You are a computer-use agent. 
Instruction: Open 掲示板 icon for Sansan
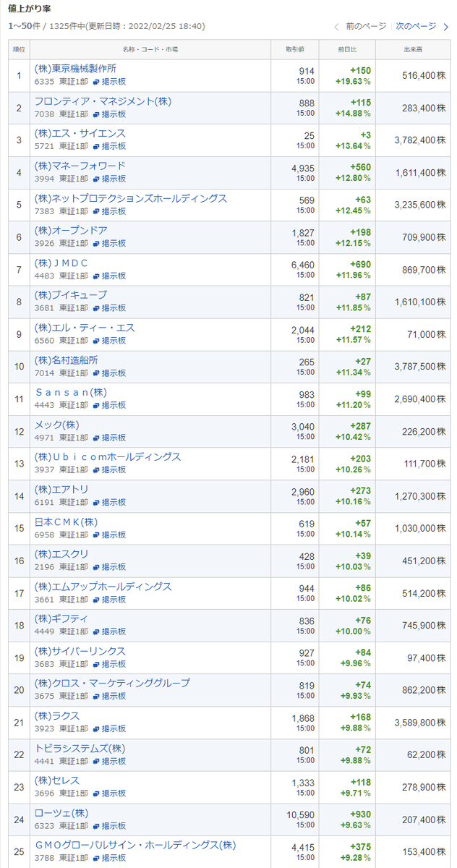(96, 405)
